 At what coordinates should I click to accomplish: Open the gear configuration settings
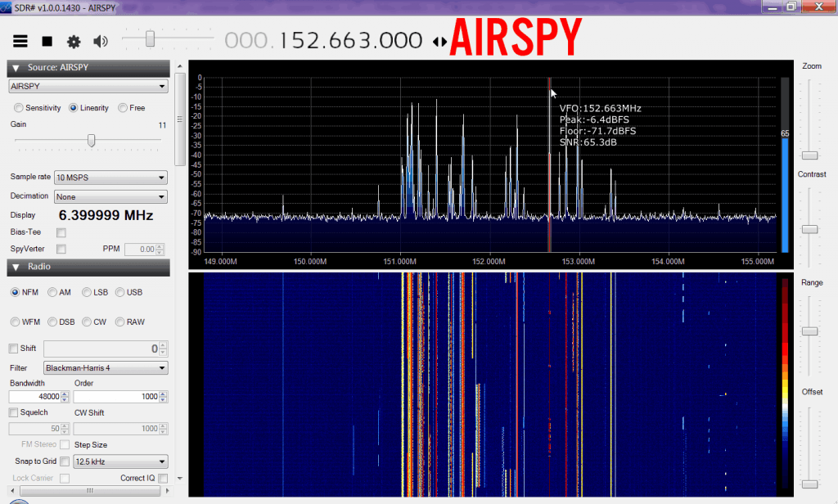[x=74, y=41]
